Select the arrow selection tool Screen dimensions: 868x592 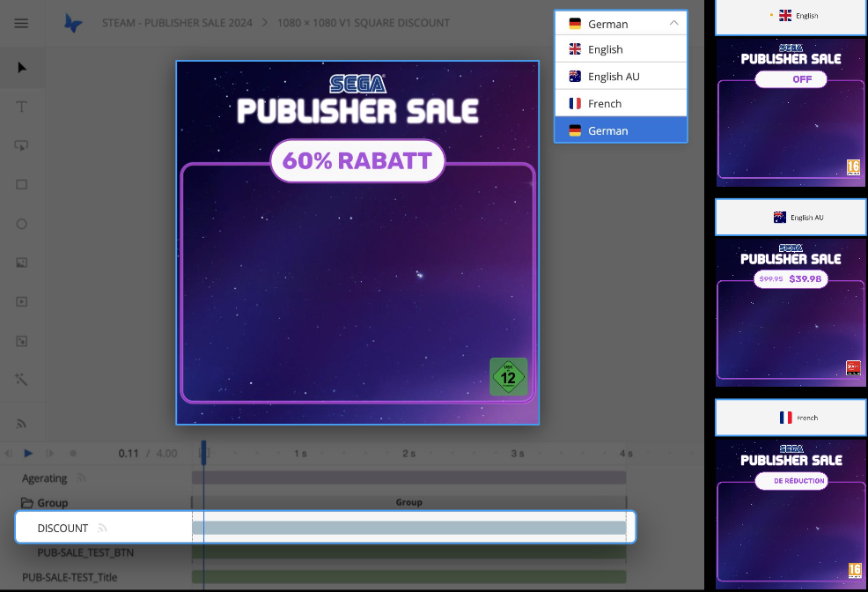(22, 68)
